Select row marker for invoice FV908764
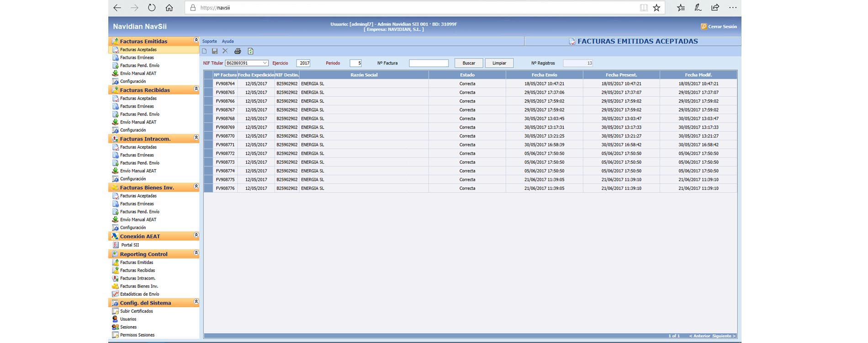This screenshot has height=343, width=868. (x=208, y=84)
